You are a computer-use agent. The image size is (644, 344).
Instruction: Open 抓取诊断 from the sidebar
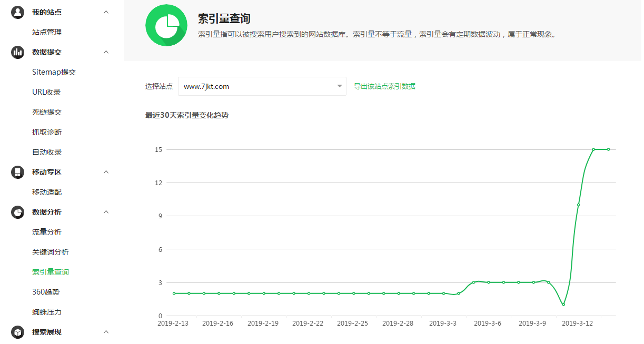[45, 131]
